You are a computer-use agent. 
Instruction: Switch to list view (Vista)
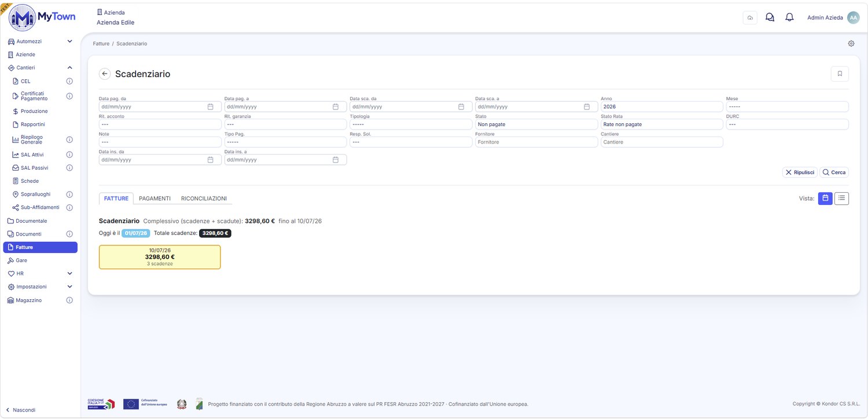tap(841, 199)
